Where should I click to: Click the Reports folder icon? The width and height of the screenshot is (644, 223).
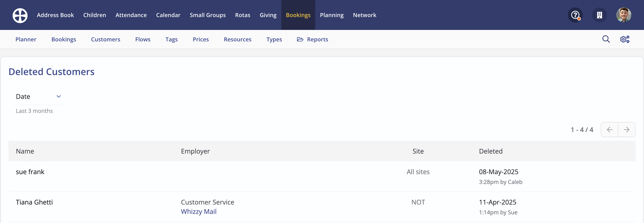click(300, 39)
